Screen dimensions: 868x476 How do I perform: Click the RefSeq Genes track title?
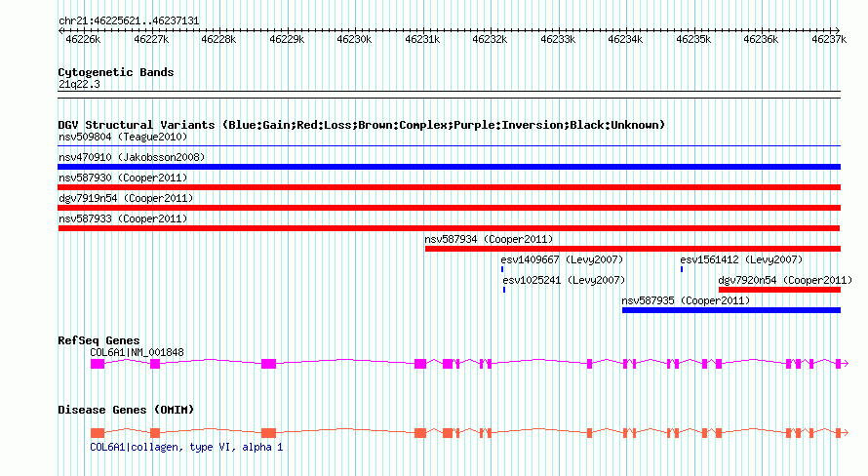click(x=99, y=340)
